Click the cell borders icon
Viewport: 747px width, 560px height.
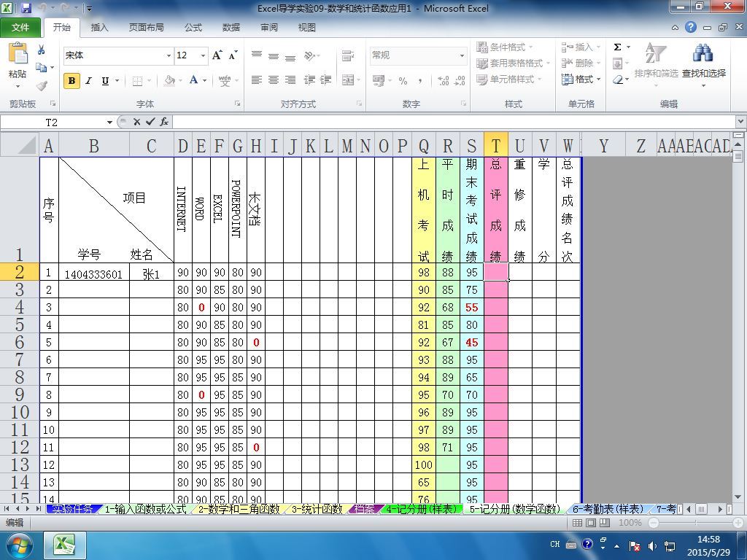pyautogui.click(x=137, y=80)
